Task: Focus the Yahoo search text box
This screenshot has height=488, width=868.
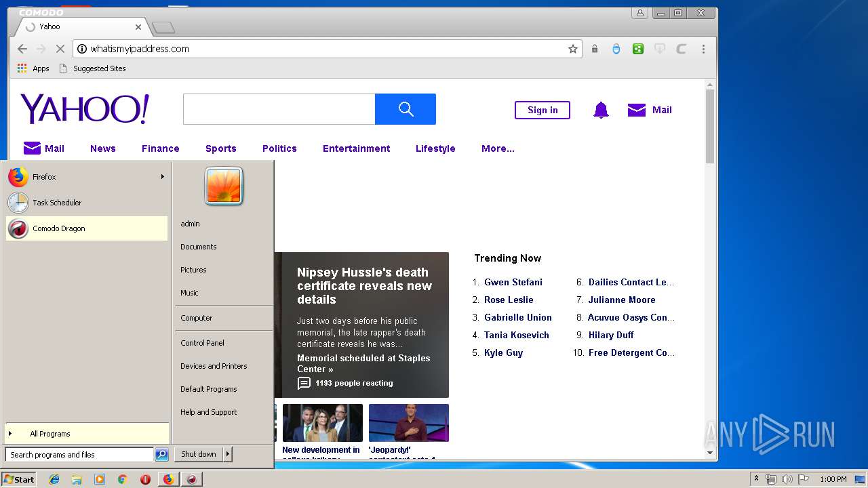Action: (x=279, y=109)
